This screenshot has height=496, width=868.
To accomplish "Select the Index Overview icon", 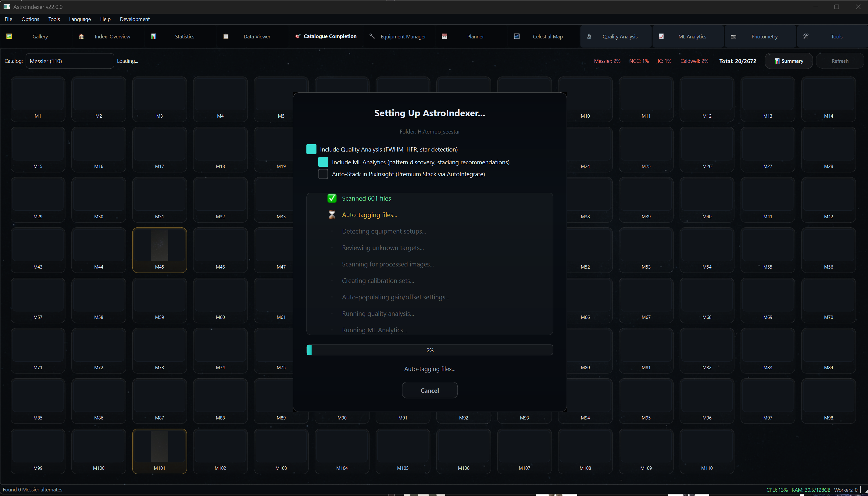I will tap(81, 37).
